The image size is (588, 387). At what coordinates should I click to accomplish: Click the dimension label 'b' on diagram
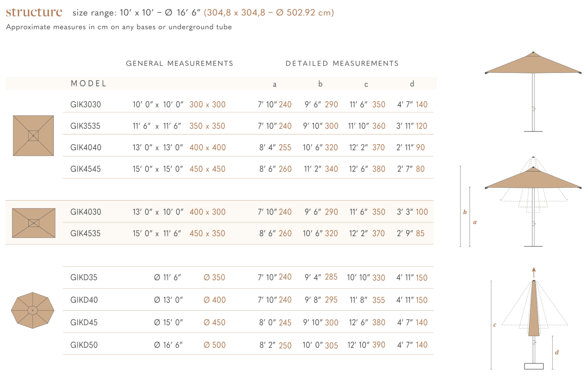[465, 212]
